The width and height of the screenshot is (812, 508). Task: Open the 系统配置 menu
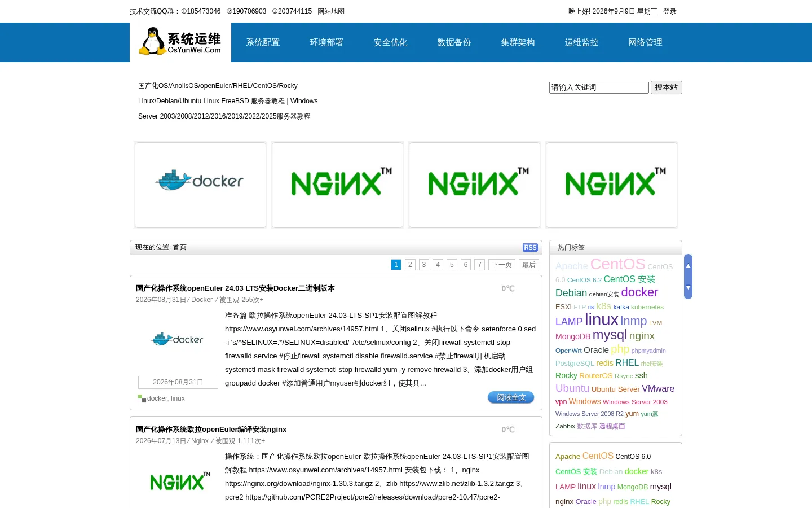[263, 42]
